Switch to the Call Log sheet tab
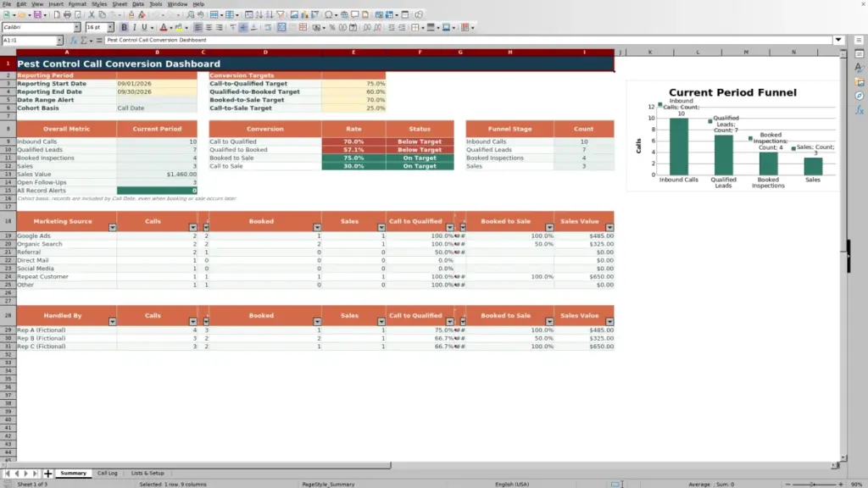This screenshot has width=868, height=488. pos(108,473)
